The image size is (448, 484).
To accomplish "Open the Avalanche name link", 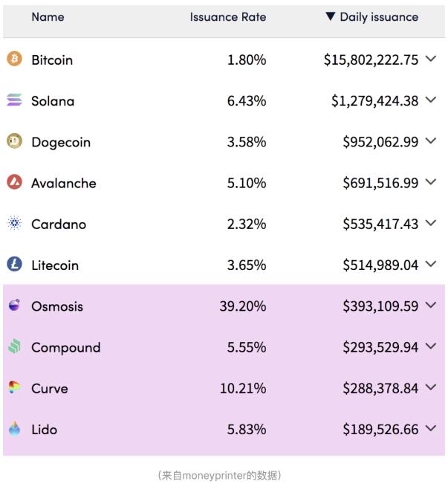I will coord(64,183).
